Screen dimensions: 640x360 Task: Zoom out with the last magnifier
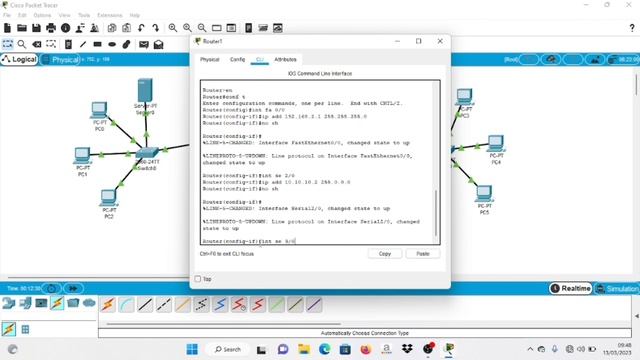(202, 28)
